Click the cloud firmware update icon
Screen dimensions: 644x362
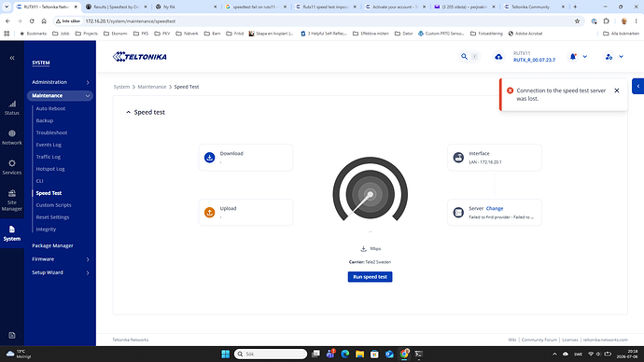coord(498,57)
